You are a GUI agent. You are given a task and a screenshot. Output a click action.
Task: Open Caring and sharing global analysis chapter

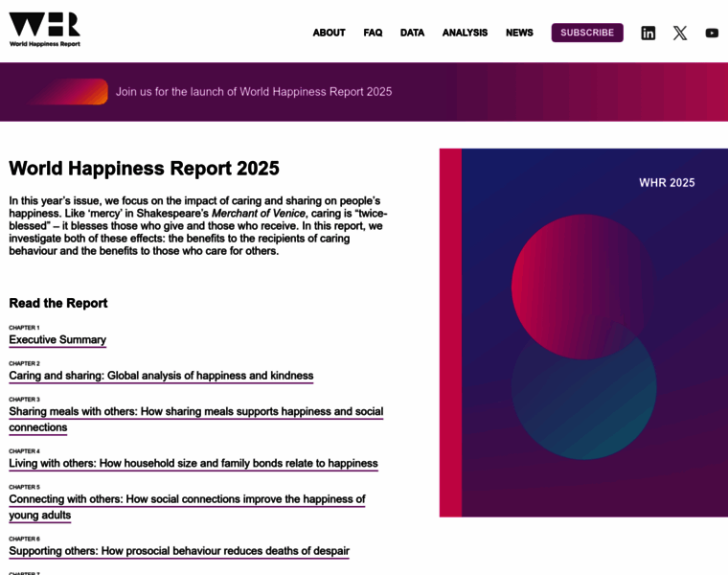click(161, 376)
